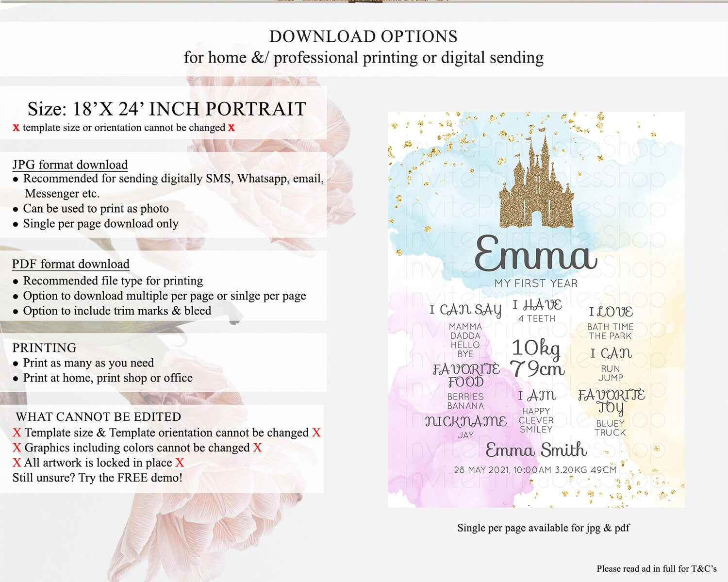Click the bullet before 'Print as many as you need'

point(16,364)
